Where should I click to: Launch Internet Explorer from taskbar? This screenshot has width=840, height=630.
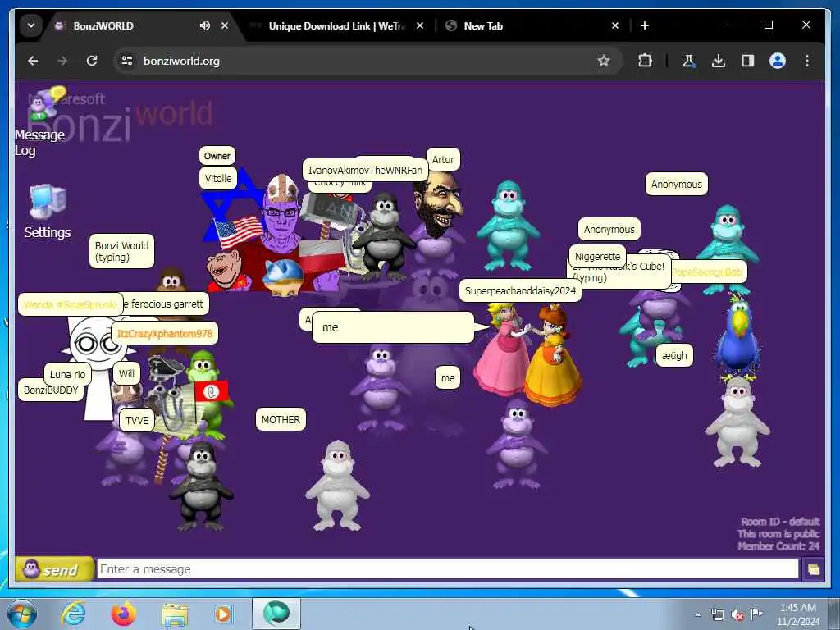73,614
